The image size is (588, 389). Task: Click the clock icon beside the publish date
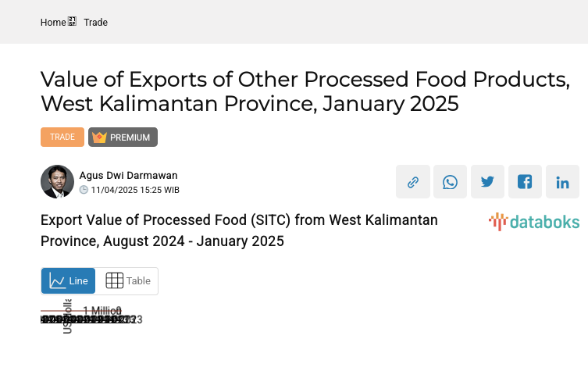pos(84,190)
